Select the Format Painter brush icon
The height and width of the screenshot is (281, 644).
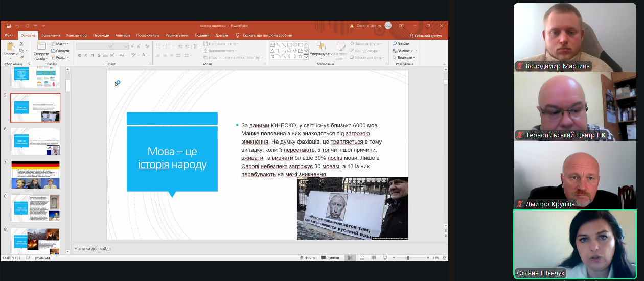[x=21, y=57]
